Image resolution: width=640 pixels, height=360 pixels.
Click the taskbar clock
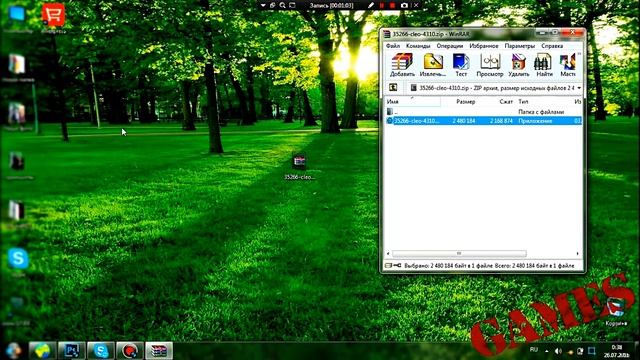(x=617, y=351)
